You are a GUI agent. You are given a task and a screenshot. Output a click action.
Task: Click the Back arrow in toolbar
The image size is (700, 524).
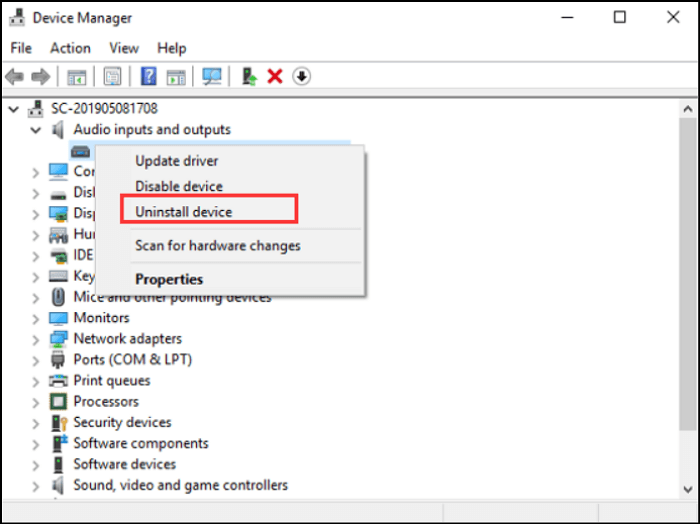[15, 77]
